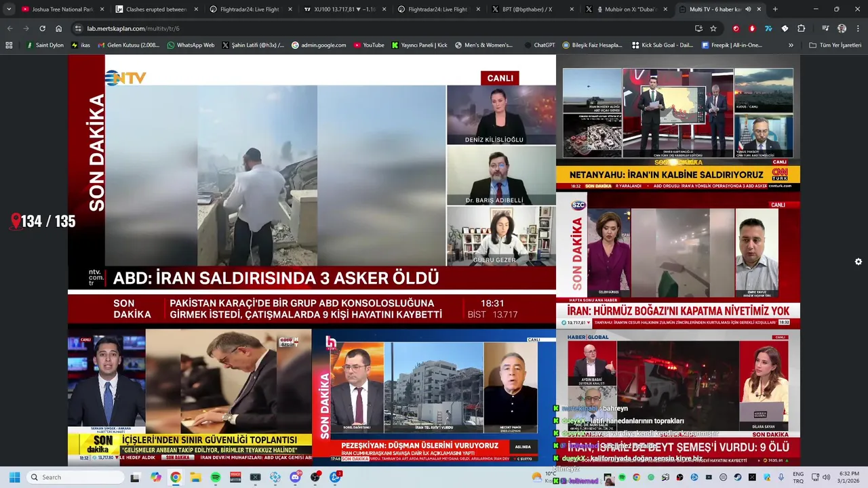
Task: Mute the Multi TV tab audio
Action: pyautogui.click(x=748, y=9)
